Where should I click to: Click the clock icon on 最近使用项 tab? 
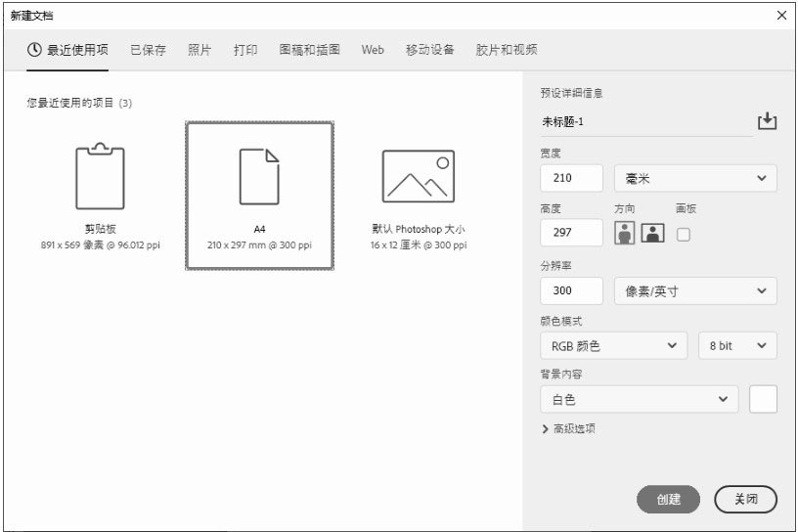pos(35,50)
